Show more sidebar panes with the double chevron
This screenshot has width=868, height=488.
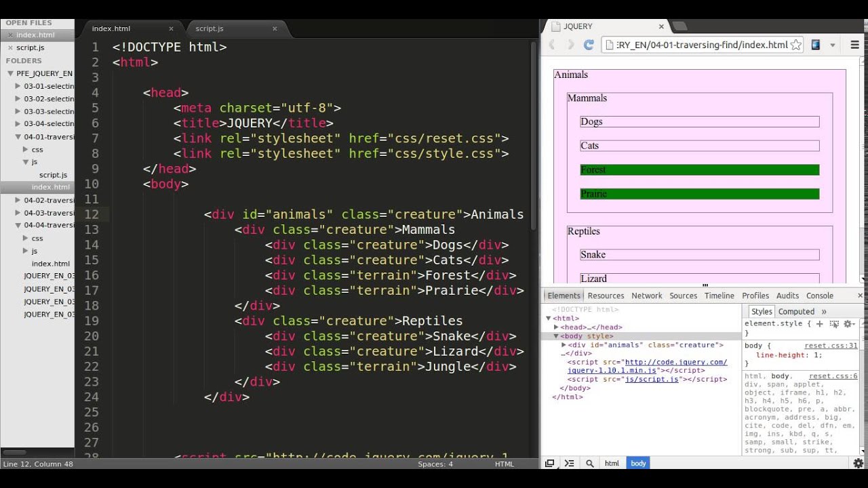tap(824, 312)
